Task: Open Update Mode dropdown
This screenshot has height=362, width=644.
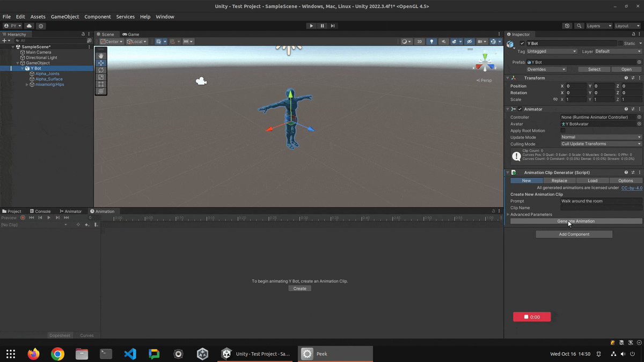Action: click(x=601, y=137)
